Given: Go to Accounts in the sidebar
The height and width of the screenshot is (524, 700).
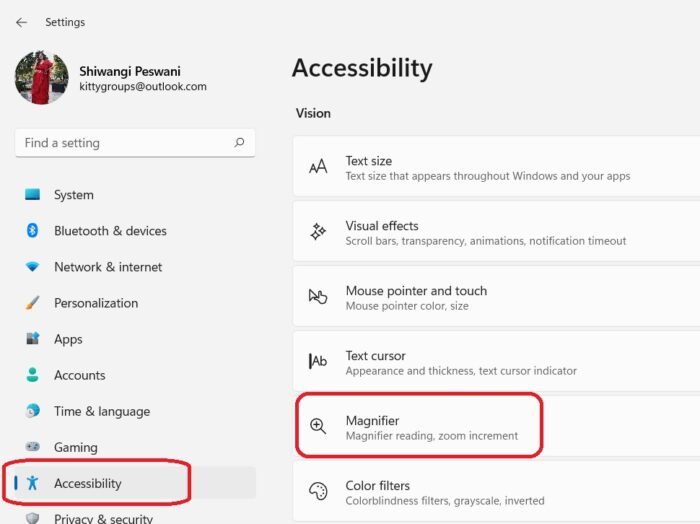Looking at the screenshot, I should point(79,375).
